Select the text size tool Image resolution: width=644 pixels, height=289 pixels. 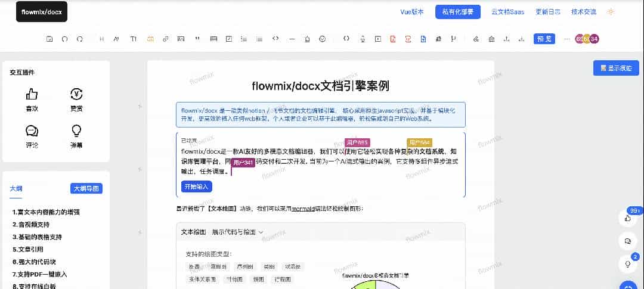click(x=134, y=39)
